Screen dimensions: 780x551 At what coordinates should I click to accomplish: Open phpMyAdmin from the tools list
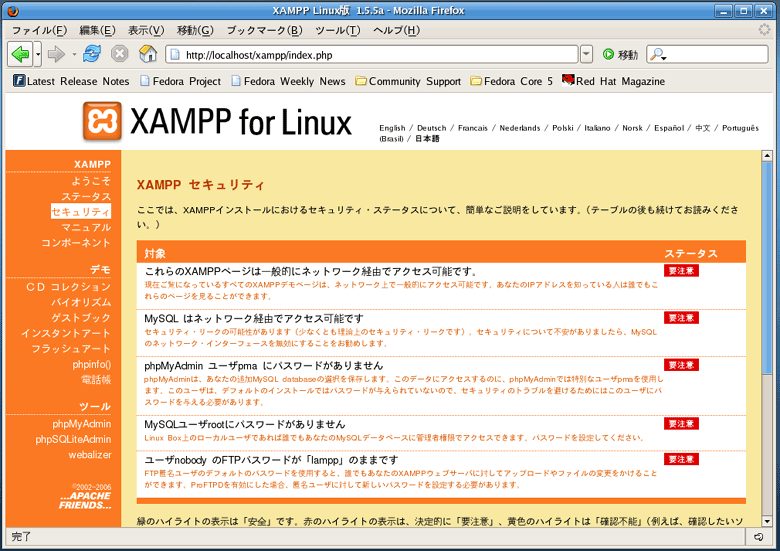click(x=82, y=424)
